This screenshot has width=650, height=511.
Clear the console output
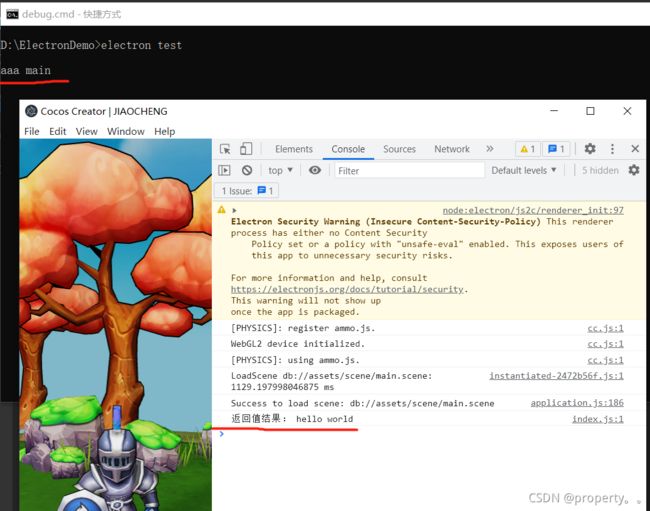247,170
